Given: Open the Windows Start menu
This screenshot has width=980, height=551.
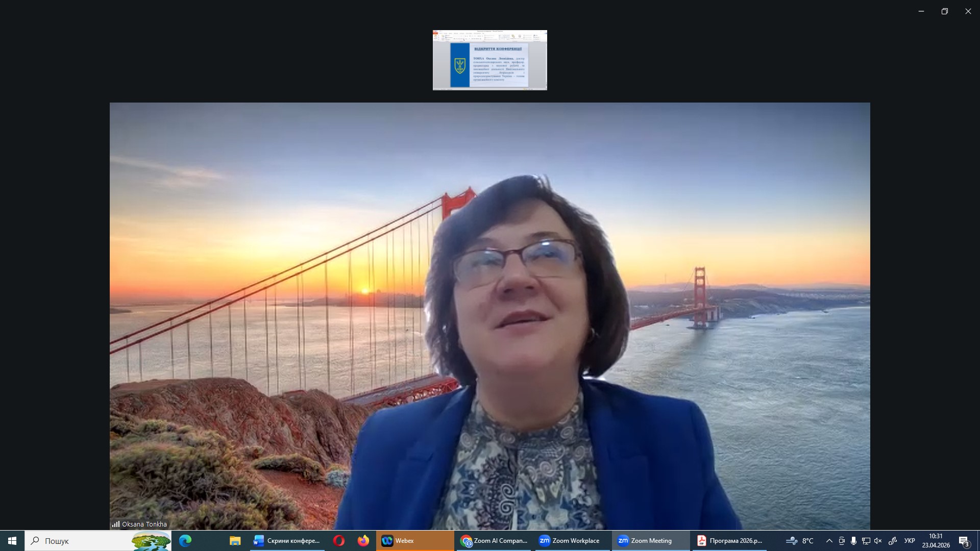Looking at the screenshot, I should [x=12, y=541].
